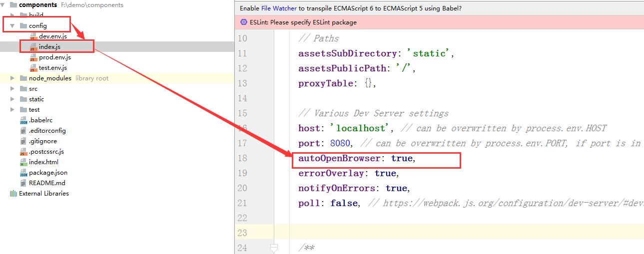The height and width of the screenshot is (254, 644).
Task: Click the JS icon next to prod.env.js
Action: pyautogui.click(x=33, y=57)
